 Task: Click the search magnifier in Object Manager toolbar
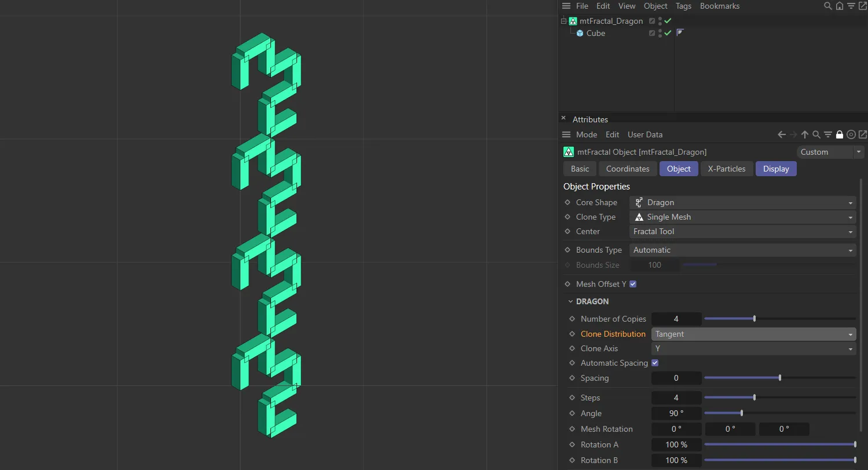[x=827, y=6]
